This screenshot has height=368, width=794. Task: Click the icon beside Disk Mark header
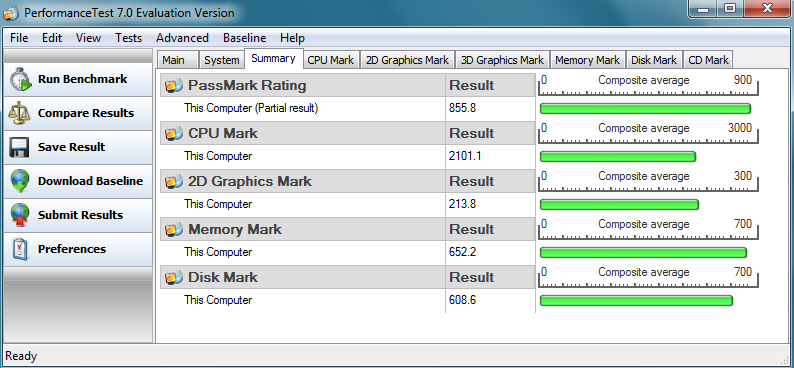pos(174,277)
